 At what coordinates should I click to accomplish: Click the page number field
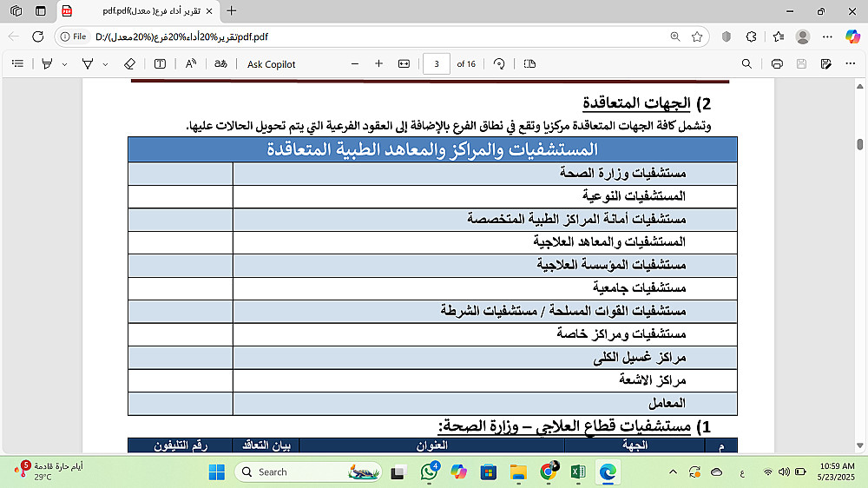(437, 64)
